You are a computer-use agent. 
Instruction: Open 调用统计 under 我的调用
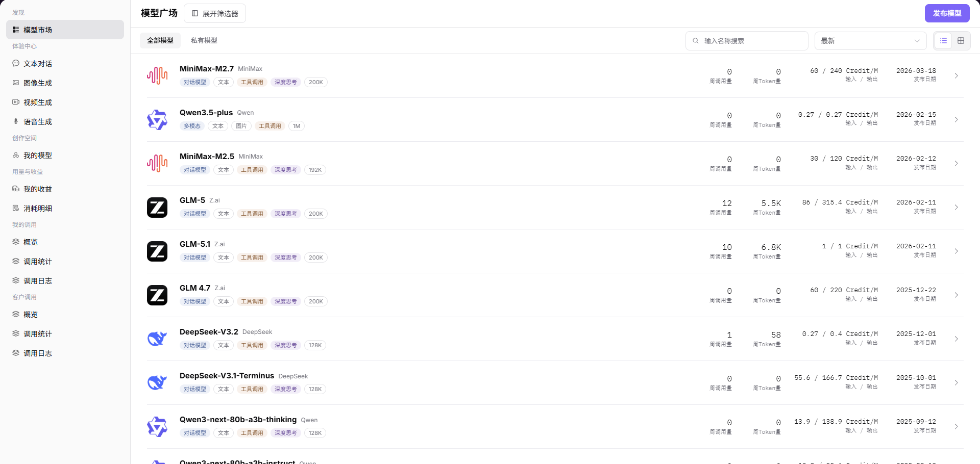[65, 261]
